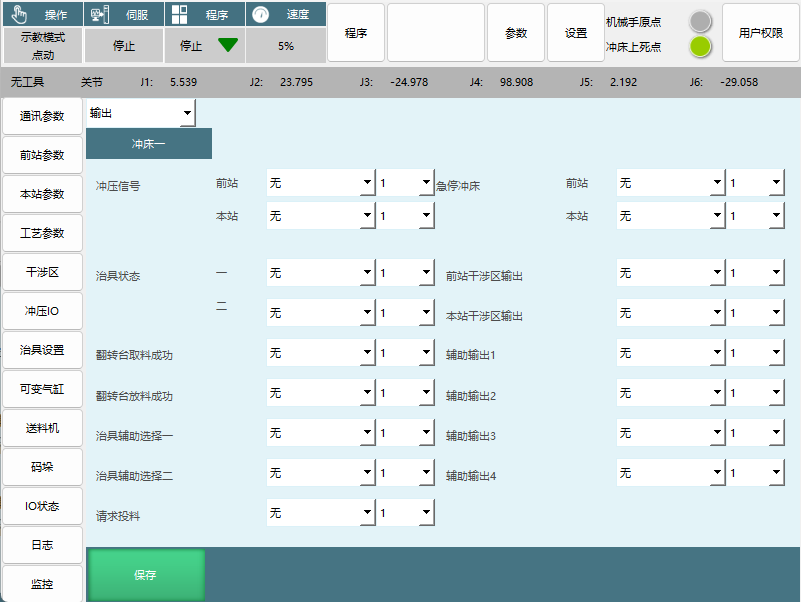Click the empty box next to 程序
The height and width of the screenshot is (602, 801).
[436, 33]
